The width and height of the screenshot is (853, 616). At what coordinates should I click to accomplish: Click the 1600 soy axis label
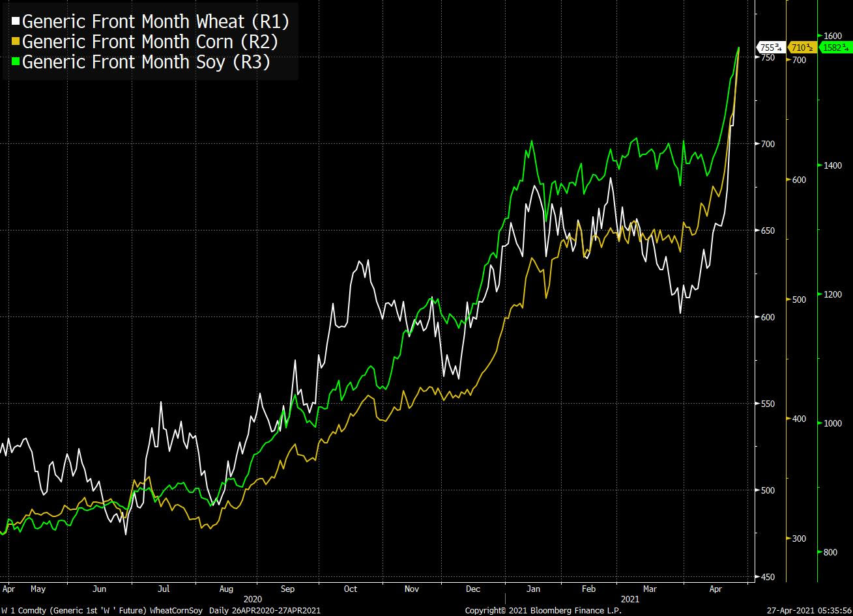832,36
